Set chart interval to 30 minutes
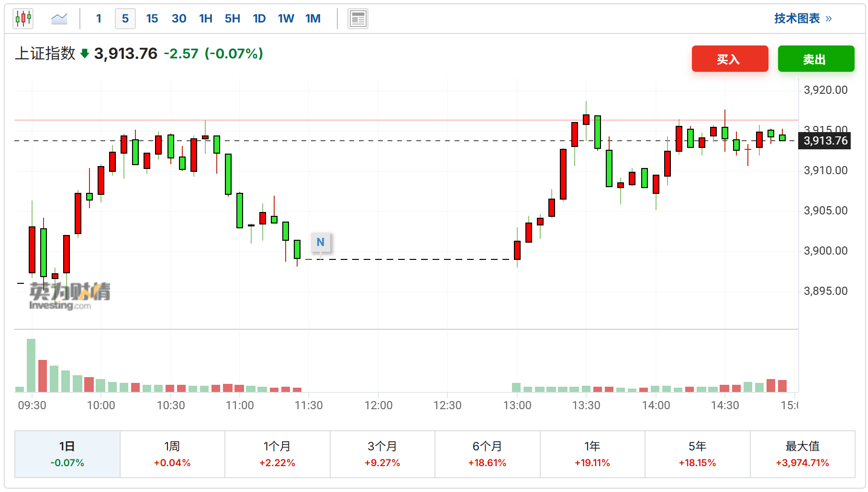The image size is (868, 492). [179, 19]
